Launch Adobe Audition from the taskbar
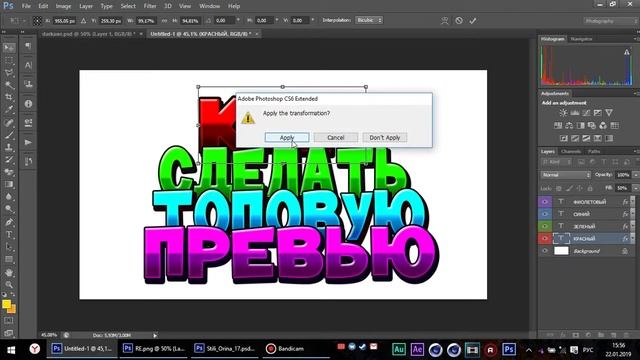The image size is (640, 360). coord(399,349)
